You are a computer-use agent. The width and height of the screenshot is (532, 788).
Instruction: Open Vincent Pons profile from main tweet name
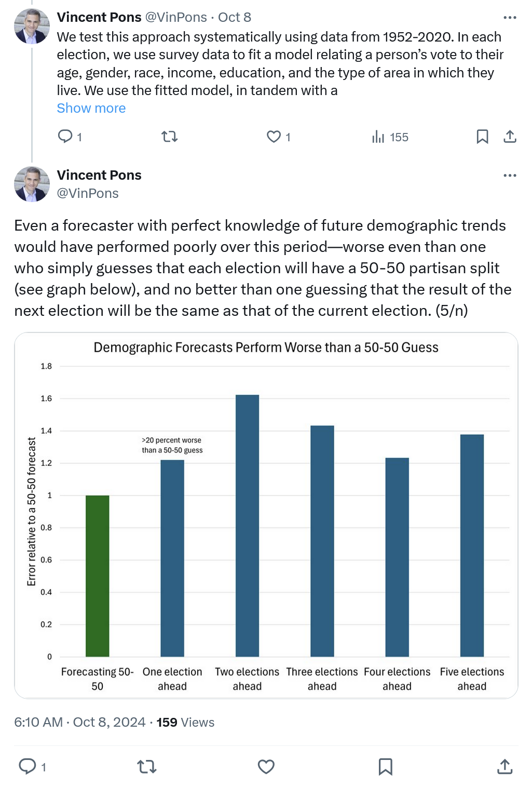point(99,175)
